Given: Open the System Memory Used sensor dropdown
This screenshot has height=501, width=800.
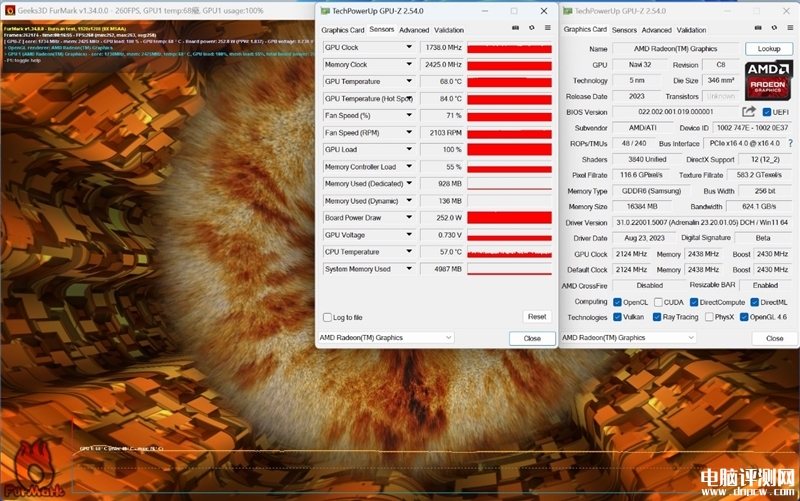Looking at the screenshot, I should click(409, 269).
